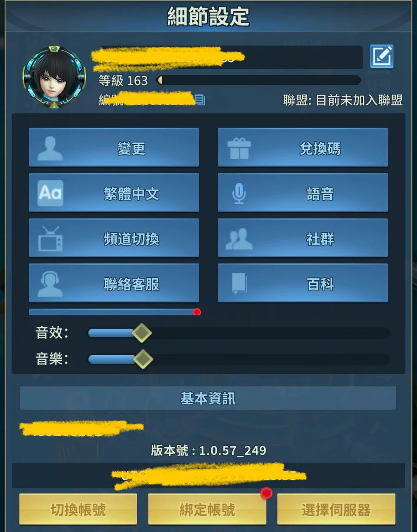The image size is (417, 532).
Task: Click the book icon for 百科
Action: tap(239, 284)
